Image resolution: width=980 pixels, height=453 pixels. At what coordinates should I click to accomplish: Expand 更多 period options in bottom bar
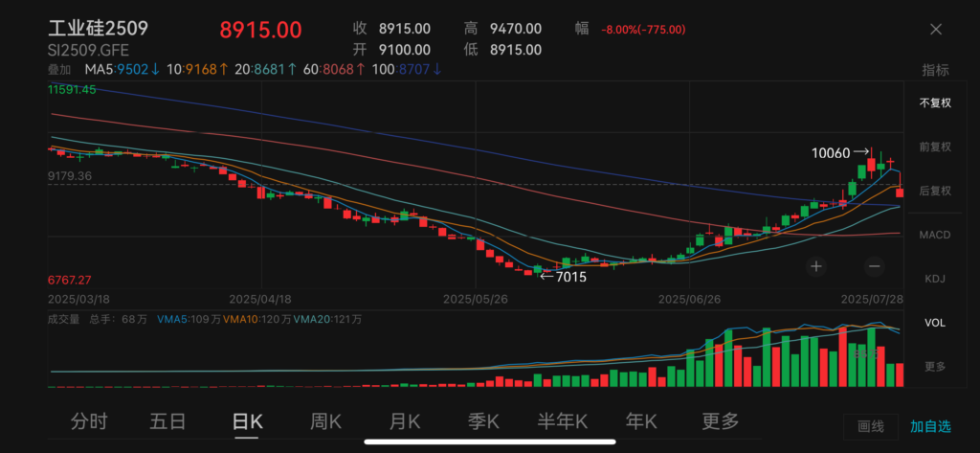click(720, 421)
